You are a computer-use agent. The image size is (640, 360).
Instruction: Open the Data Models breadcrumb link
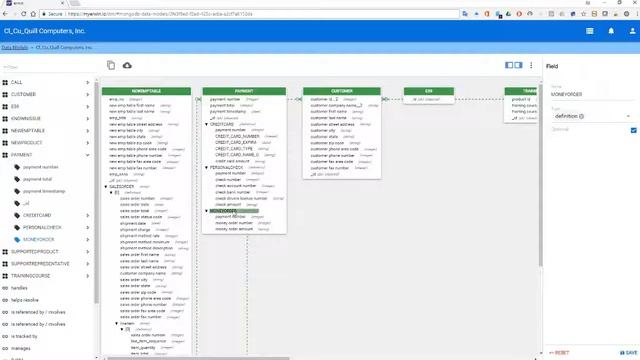coord(15,48)
